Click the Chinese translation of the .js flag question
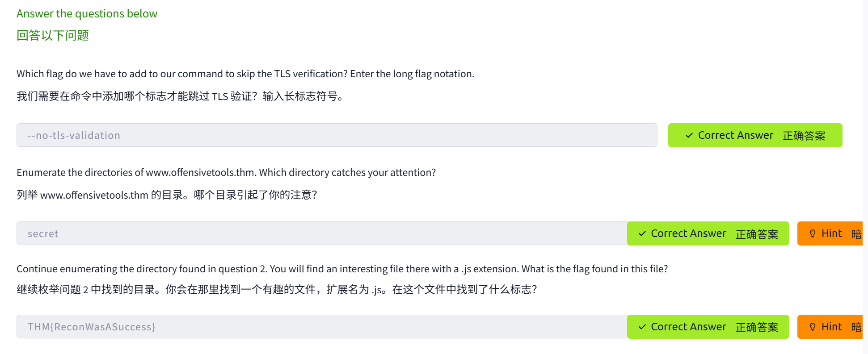868x354 pixels. 277,289
